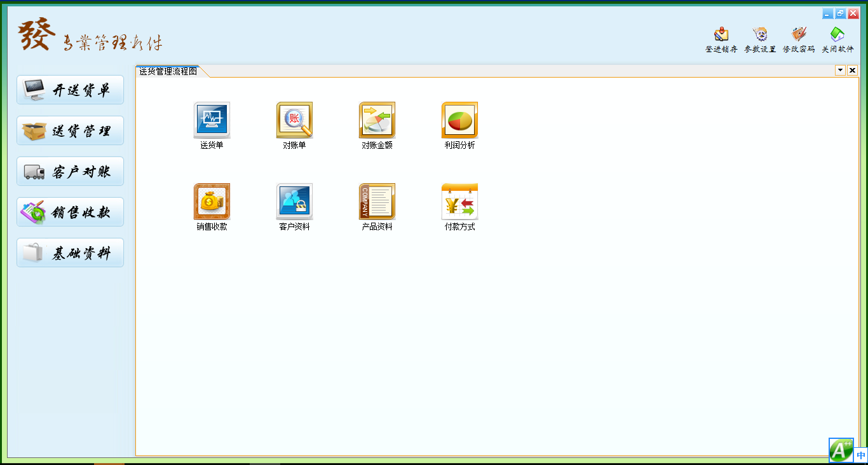The image size is (868, 465).
Task: Click 关闭软件 house icon
Action: [837, 39]
